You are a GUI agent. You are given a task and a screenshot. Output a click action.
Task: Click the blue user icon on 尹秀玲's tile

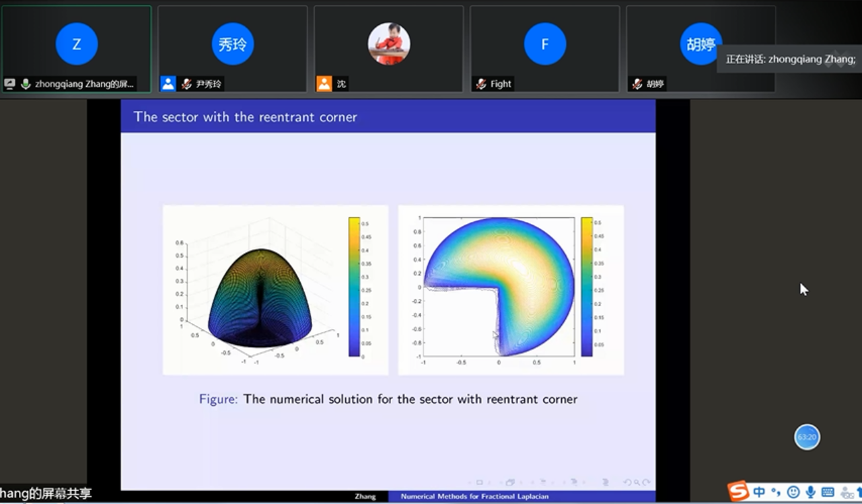point(168,83)
